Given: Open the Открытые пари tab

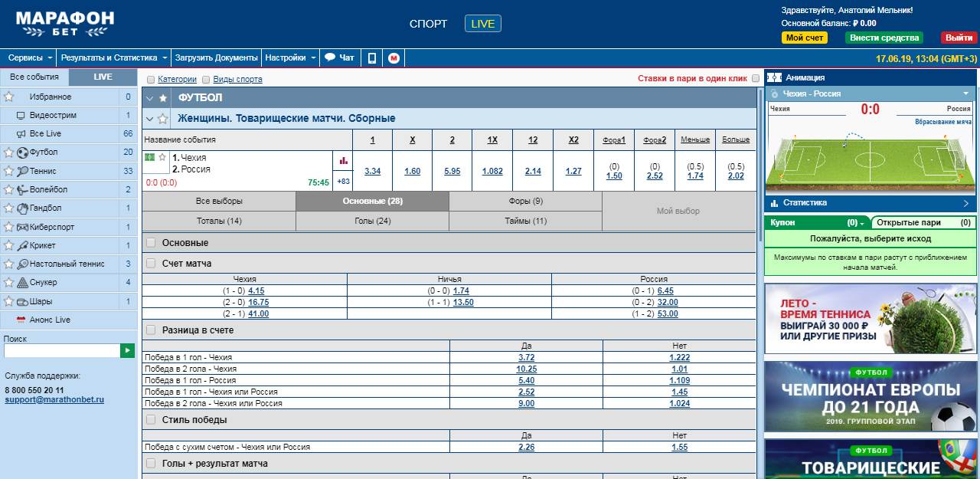Looking at the screenshot, I should pos(924,222).
